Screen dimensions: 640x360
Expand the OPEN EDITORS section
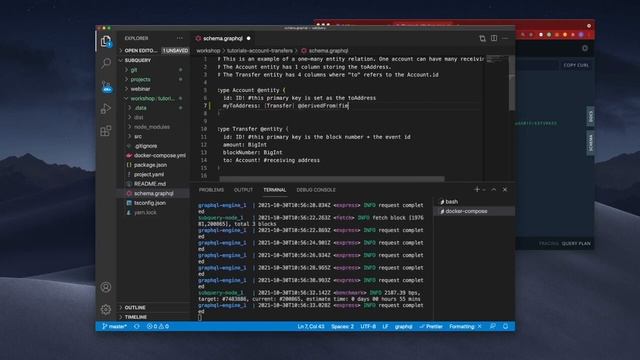point(153,51)
